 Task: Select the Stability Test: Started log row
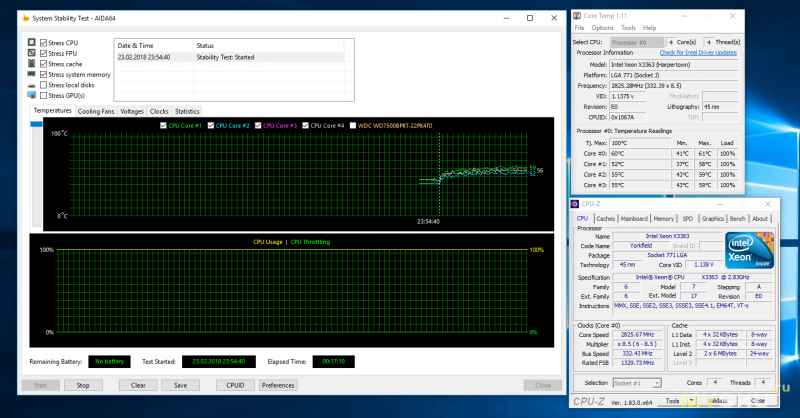click(229, 57)
